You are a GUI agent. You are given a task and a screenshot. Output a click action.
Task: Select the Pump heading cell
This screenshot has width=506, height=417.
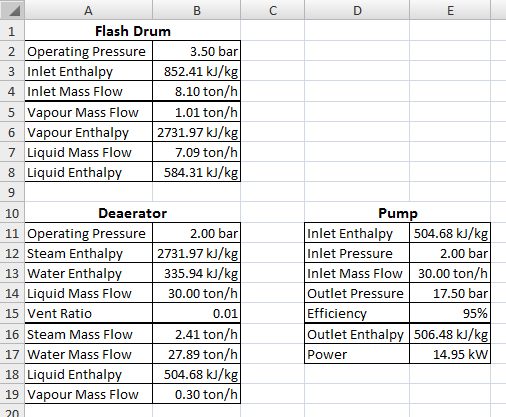click(398, 213)
